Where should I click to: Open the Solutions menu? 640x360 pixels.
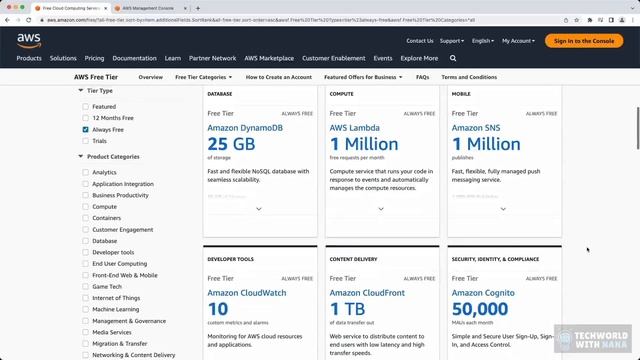tap(63, 58)
